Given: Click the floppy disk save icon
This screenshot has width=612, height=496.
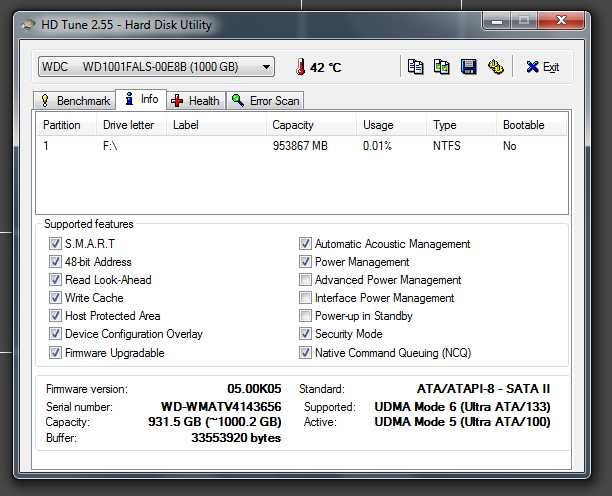Looking at the screenshot, I should pos(468,67).
